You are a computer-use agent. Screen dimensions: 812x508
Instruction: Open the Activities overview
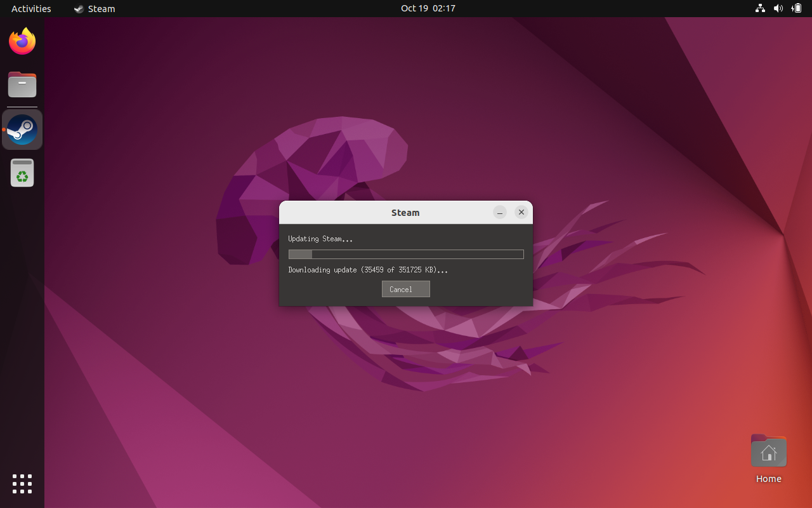[x=31, y=8]
